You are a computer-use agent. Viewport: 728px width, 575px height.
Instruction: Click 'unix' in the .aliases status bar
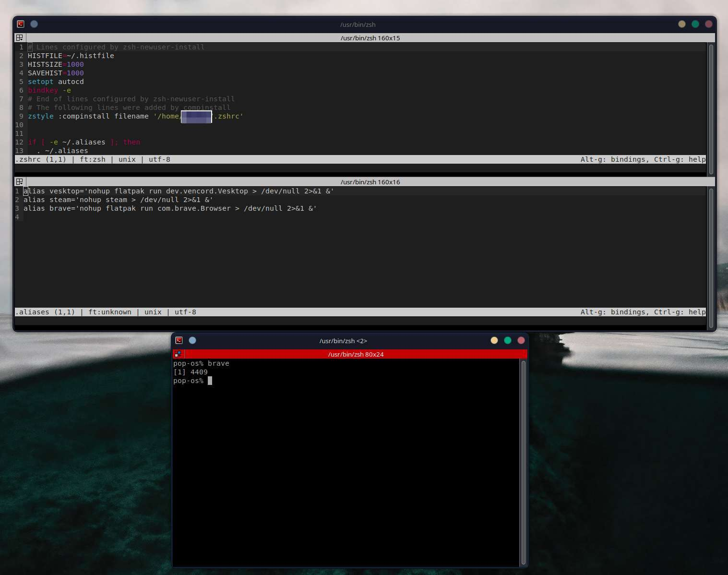click(153, 312)
